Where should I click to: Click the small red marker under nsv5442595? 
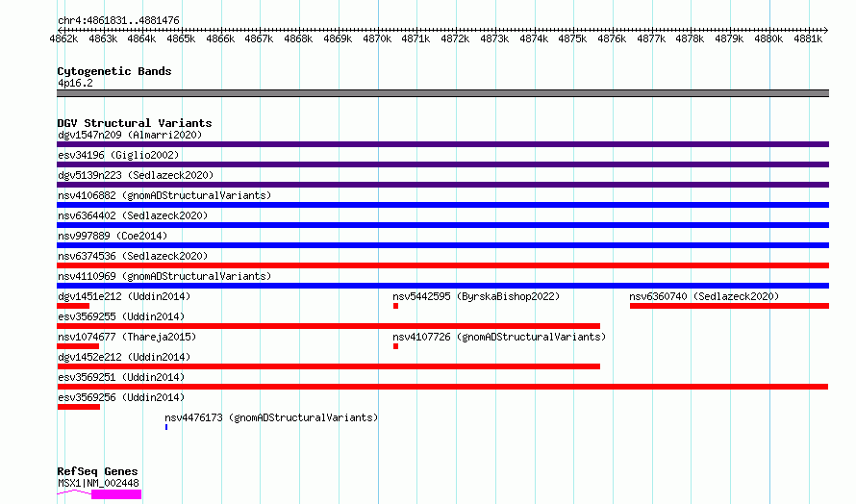396,306
